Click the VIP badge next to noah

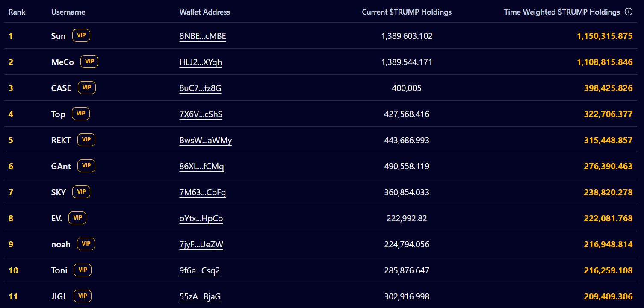coord(86,244)
